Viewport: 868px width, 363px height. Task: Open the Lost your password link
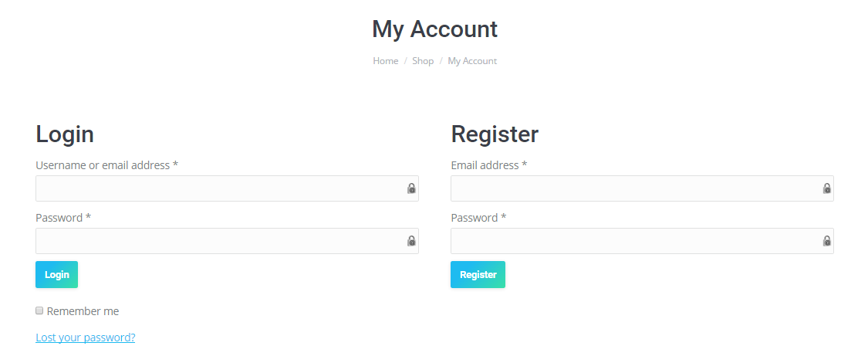85,338
